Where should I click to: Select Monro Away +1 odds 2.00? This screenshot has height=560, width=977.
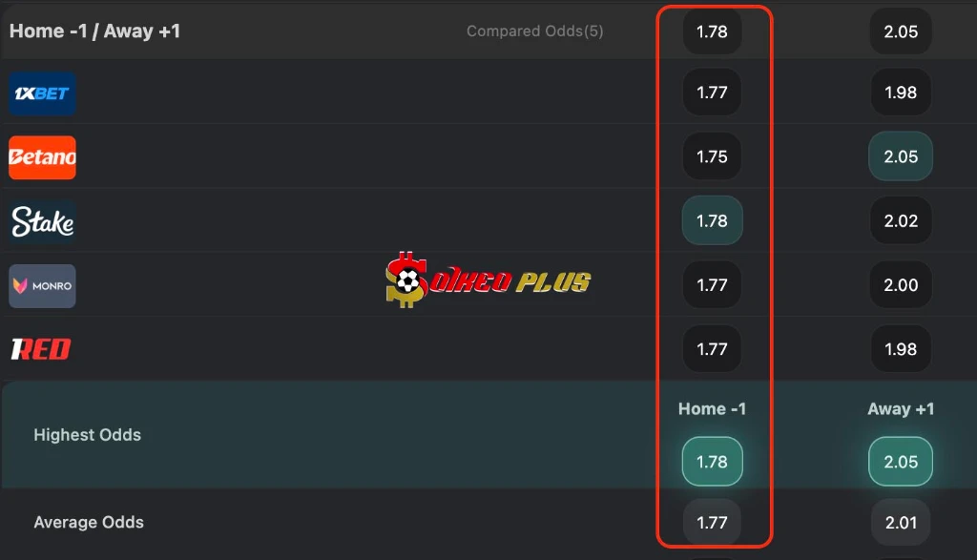pyautogui.click(x=901, y=284)
